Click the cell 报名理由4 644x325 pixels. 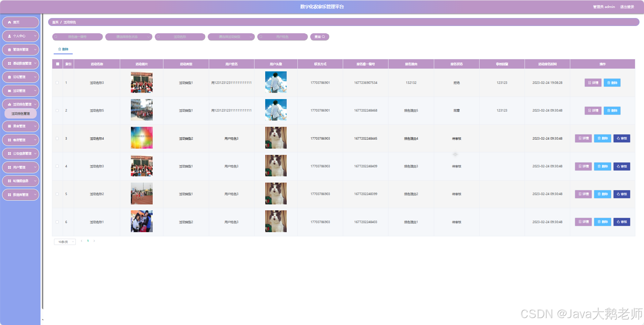(x=411, y=139)
